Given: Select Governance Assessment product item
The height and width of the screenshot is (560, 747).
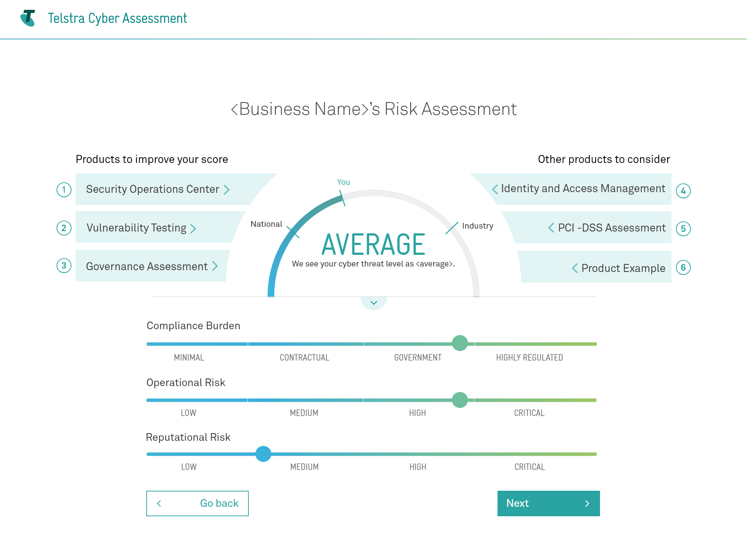Looking at the screenshot, I should click(x=147, y=267).
